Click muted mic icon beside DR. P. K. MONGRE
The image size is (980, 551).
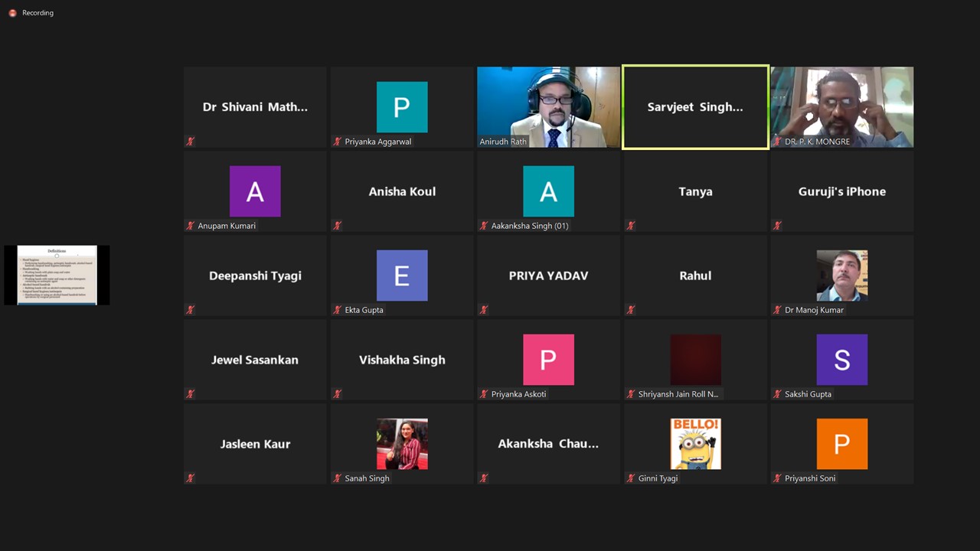(x=777, y=142)
